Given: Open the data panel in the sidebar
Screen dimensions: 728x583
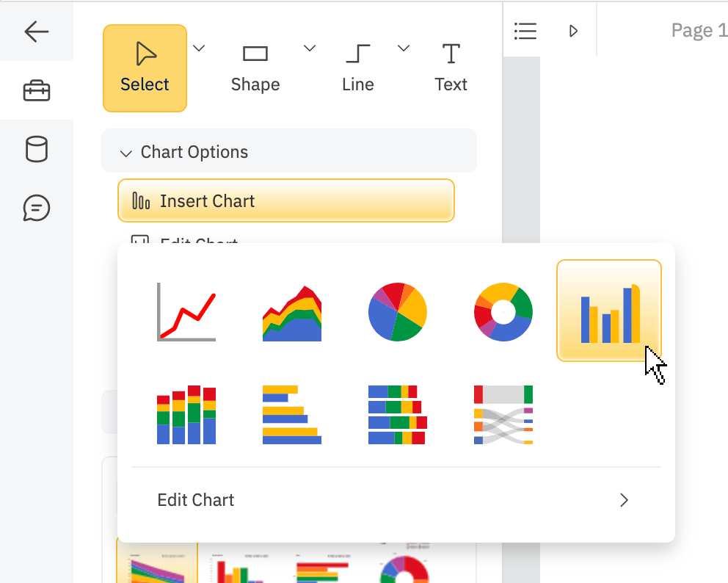Looking at the screenshot, I should pos(36,149).
